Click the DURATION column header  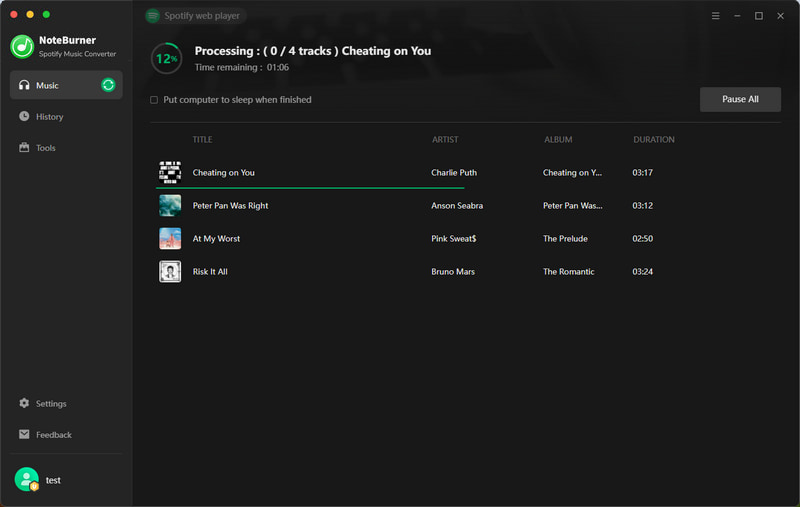click(x=654, y=139)
